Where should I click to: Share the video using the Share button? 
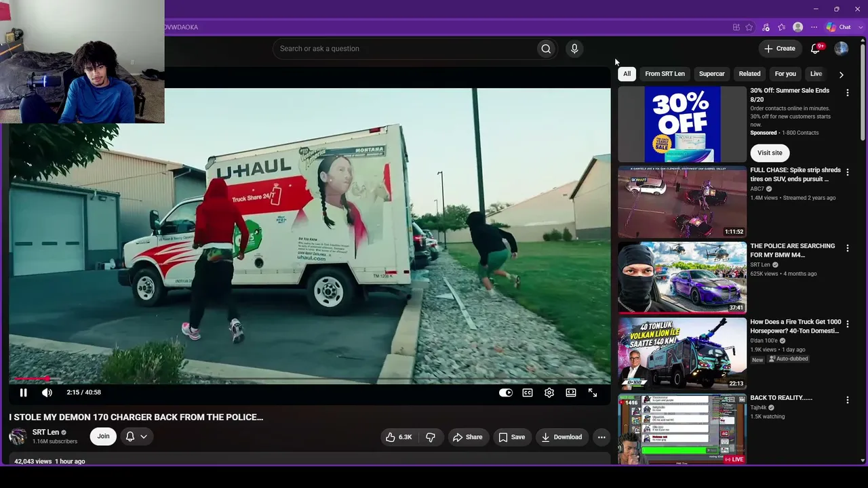click(467, 437)
